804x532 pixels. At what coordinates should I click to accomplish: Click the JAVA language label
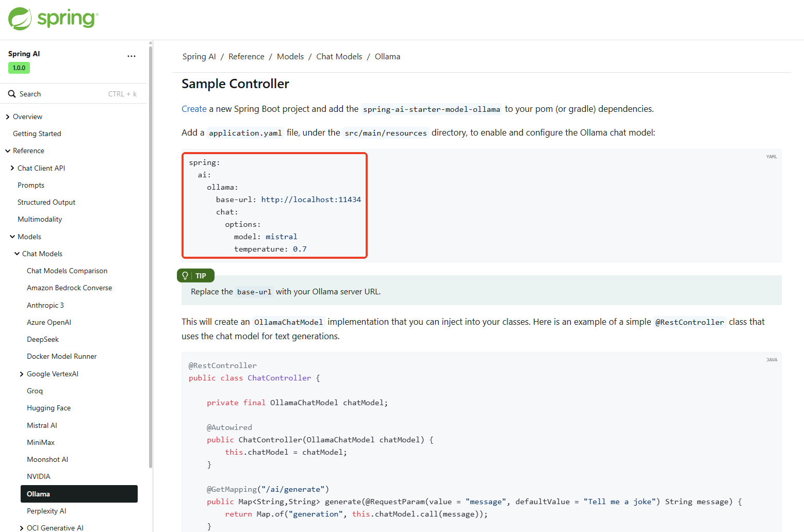(x=772, y=360)
